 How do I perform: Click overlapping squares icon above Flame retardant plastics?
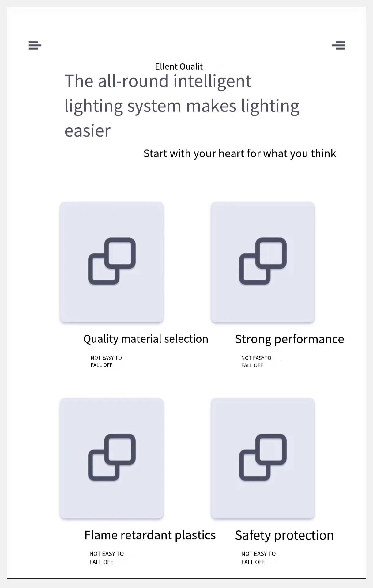112,457
